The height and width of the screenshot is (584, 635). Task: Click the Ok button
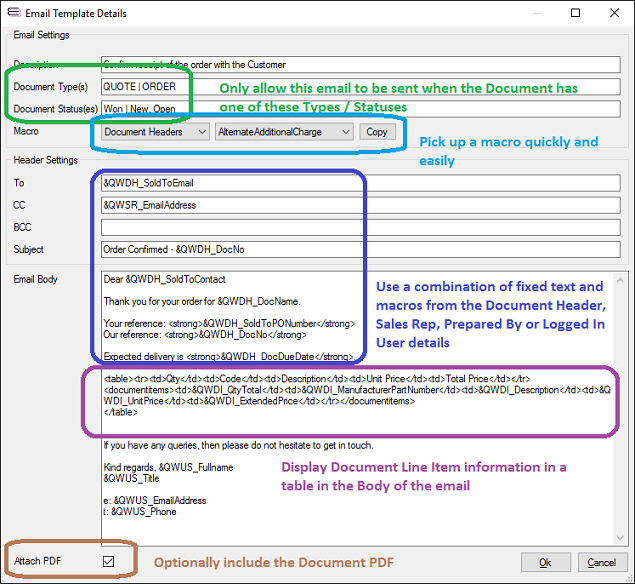[547, 562]
